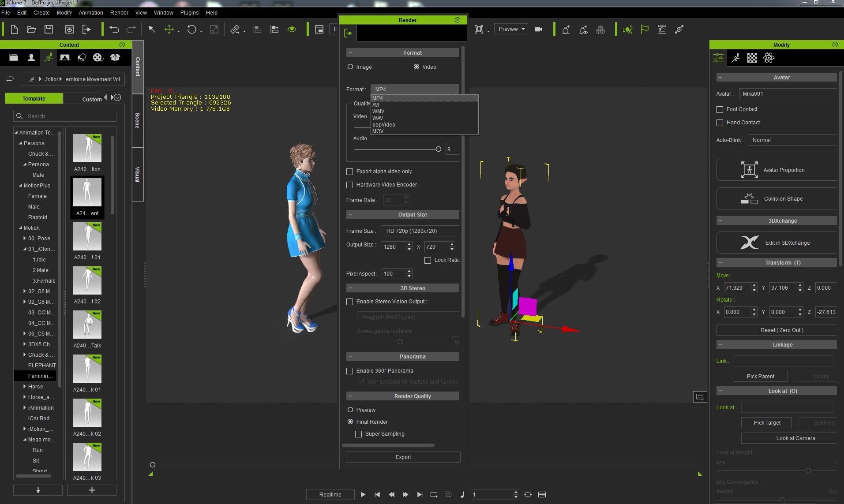Select Preview render quality radio button
844x504 pixels.
(350, 410)
